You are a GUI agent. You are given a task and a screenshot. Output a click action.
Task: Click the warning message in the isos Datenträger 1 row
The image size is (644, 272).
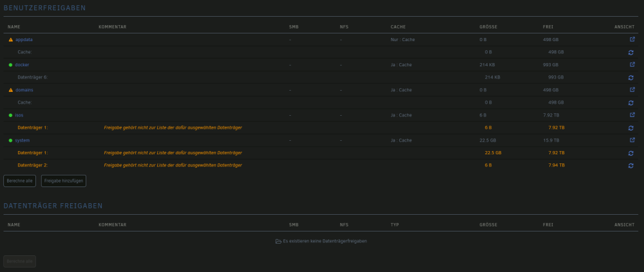point(173,127)
